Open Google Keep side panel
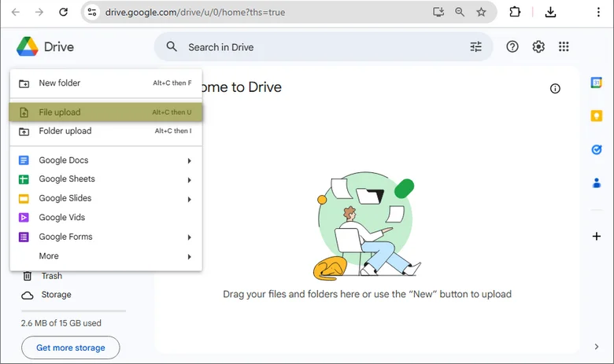614x364 pixels. coord(597,116)
